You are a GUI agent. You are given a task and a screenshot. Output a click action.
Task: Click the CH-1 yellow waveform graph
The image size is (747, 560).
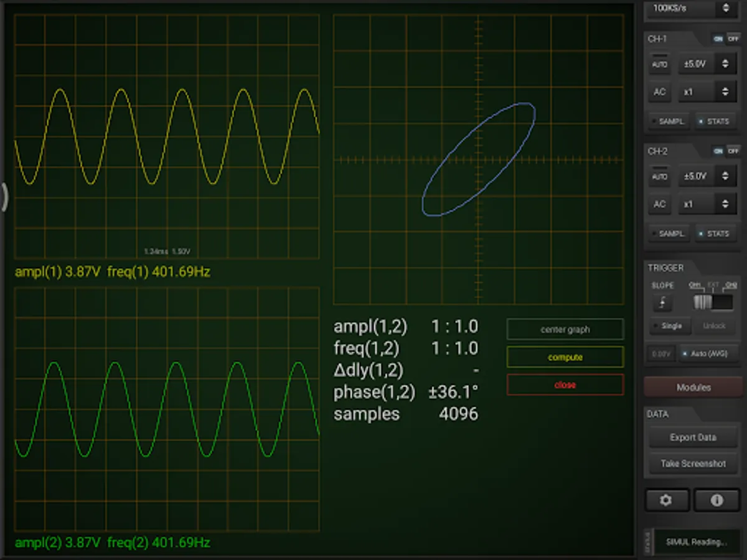tap(167, 137)
